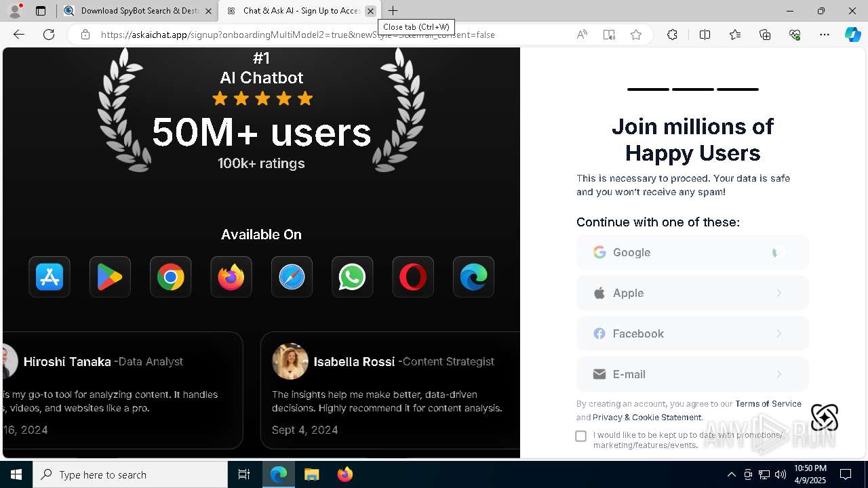
Task: Open Favorites list icon
Action: tap(735, 35)
